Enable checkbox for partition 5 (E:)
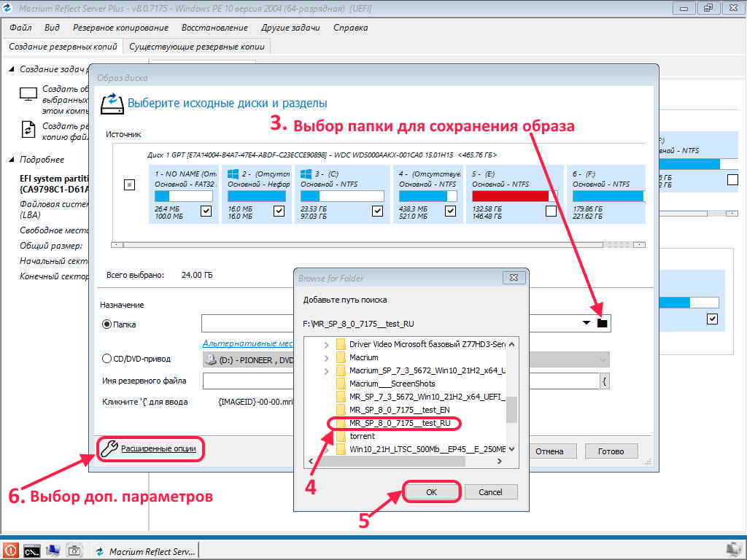747x560 pixels. click(x=551, y=211)
